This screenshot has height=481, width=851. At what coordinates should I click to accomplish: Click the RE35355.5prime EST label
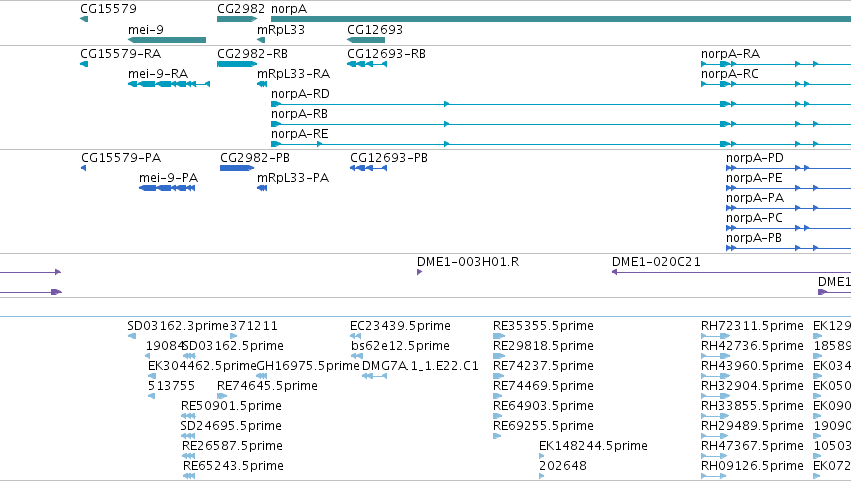543,326
